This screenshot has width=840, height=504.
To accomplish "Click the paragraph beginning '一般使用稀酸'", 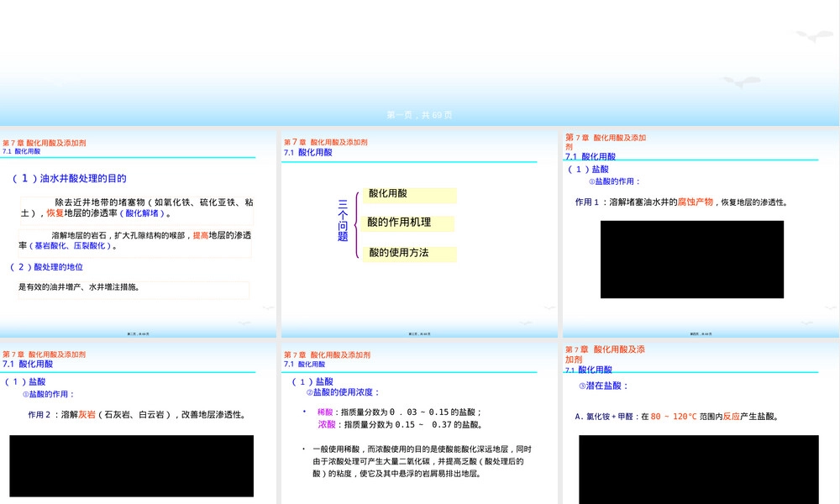I will pyautogui.click(x=423, y=461).
